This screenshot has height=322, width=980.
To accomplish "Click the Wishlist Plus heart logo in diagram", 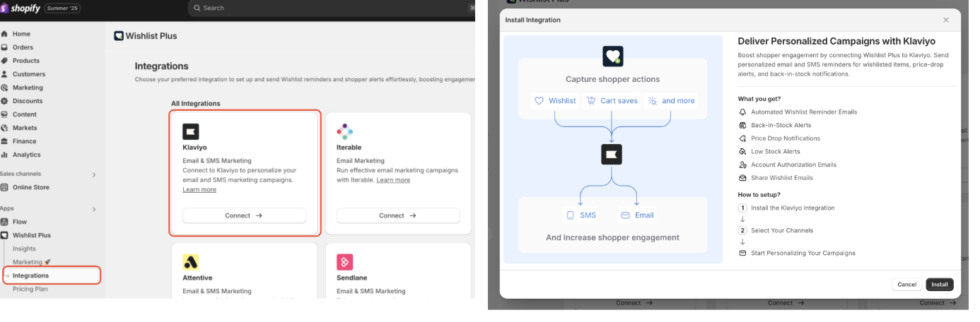I will 613,56.
